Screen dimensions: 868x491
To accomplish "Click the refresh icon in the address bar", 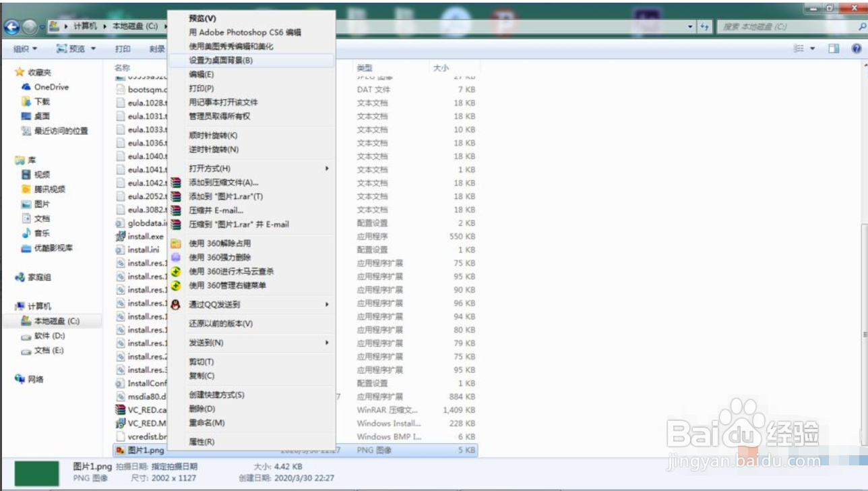I will pos(703,27).
